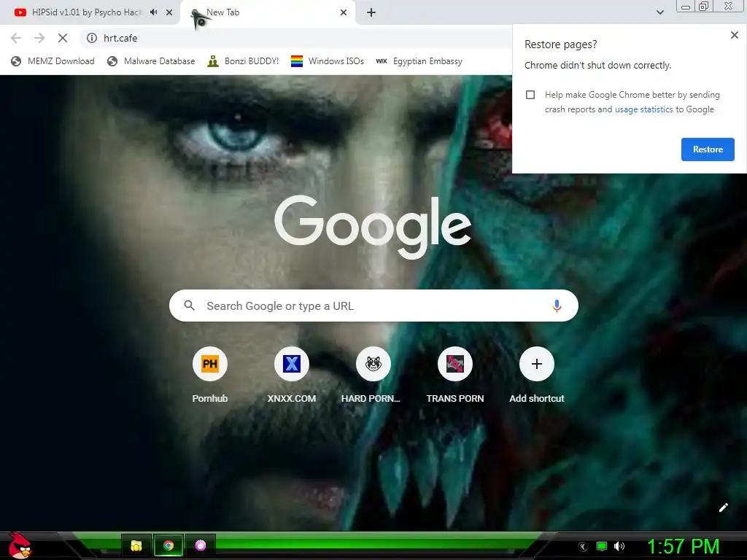This screenshot has width=747, height=560.
Task: Restore down the Chrome window
Action: pyautogui.click(x=704, y=6)
